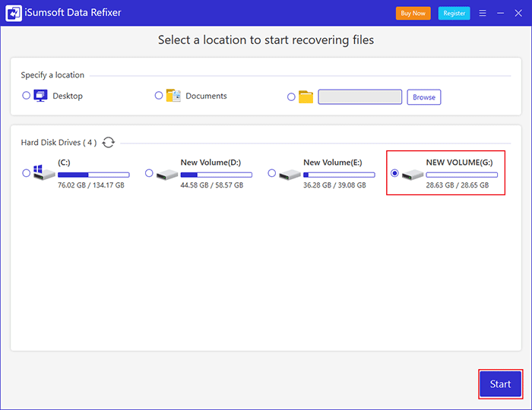Click the Documents label
The image size is (532, 410).
click(x=206, y=96)
